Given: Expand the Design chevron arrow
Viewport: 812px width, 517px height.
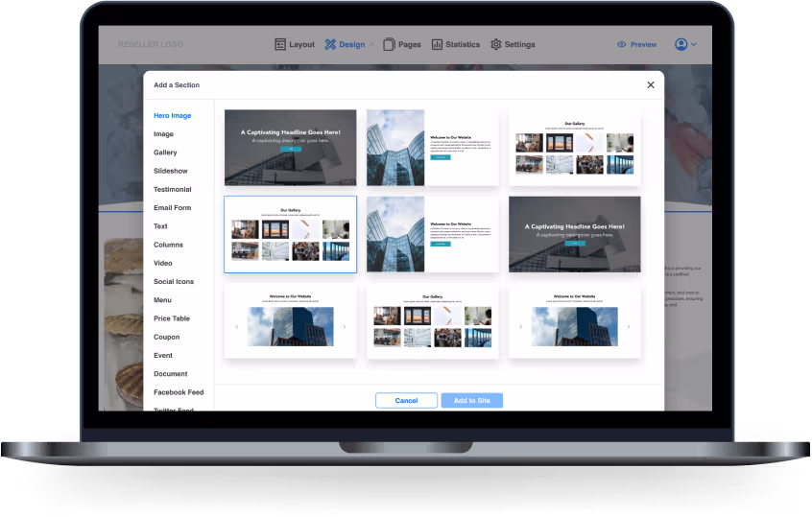Looking at the screenshot, I should (371, 45).
